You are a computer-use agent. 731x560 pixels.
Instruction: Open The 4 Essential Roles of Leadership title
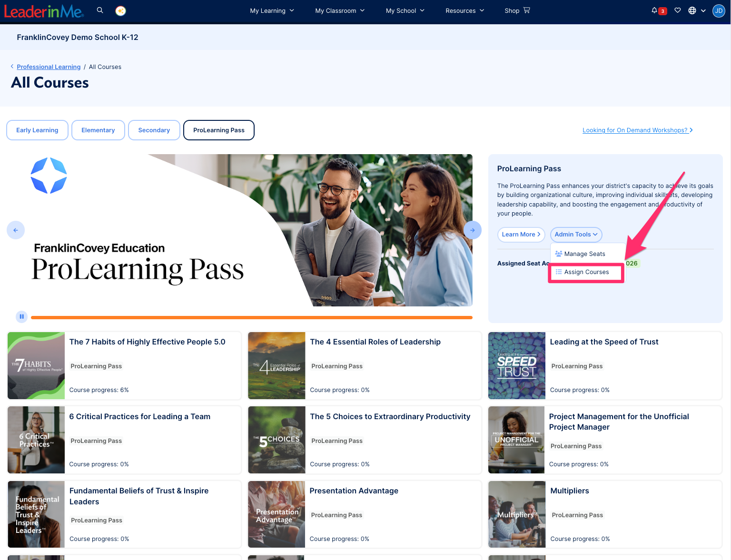375,342
